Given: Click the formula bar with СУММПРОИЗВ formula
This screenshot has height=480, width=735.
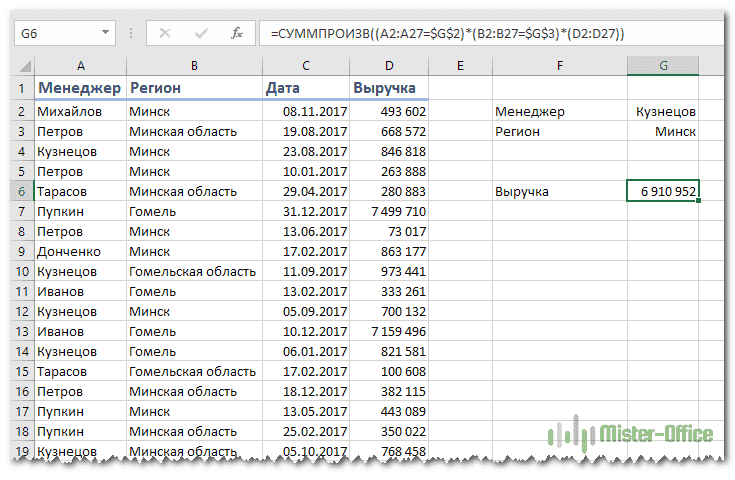Looking at the screenshot, I should (x=480, y=33).
